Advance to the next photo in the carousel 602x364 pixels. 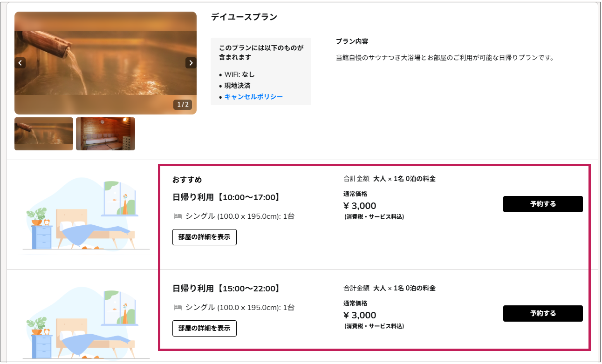191,63
